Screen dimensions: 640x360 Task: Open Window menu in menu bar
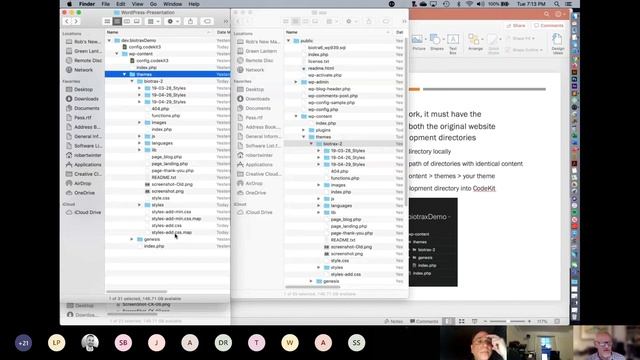coord(173,4)
